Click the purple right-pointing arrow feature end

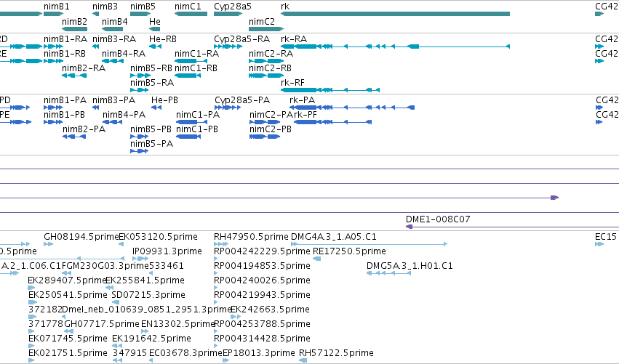point(555,198)
